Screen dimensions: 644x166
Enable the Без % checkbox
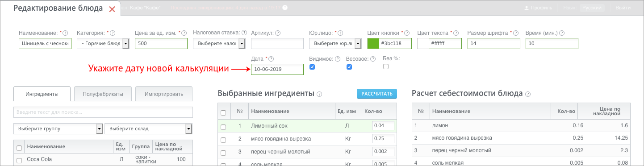pos(386,67)
